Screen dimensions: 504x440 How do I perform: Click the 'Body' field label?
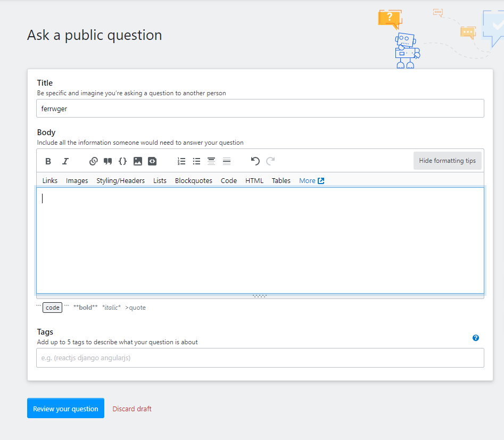point(46,132)
